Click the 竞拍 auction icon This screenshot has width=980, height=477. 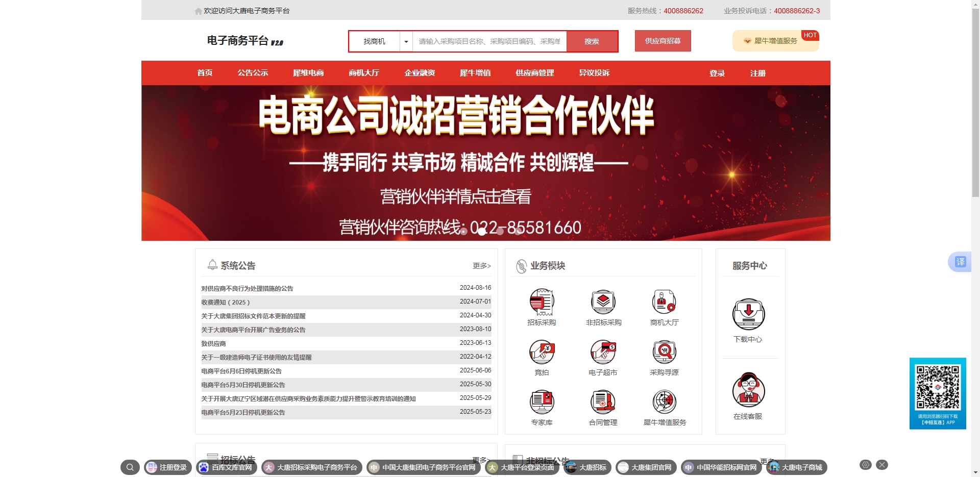[542, 352]
